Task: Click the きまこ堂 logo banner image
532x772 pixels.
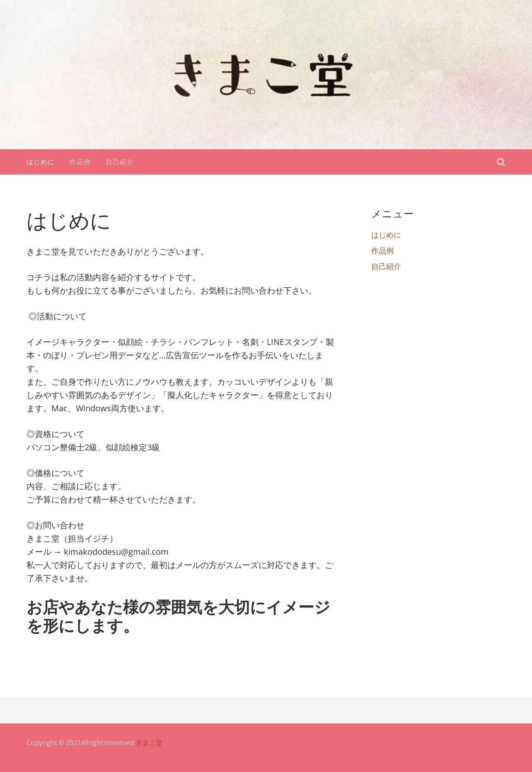Action: click(263, 75)
